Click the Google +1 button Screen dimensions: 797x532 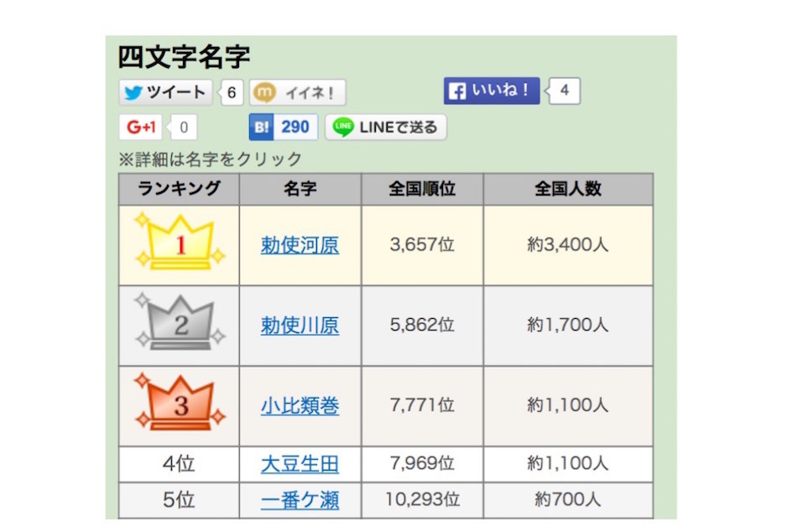140,128
